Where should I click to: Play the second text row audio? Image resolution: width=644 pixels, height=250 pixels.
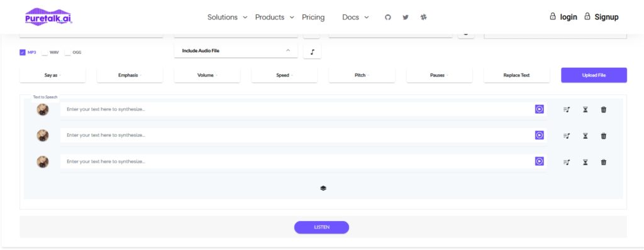[x=539, y=135]
